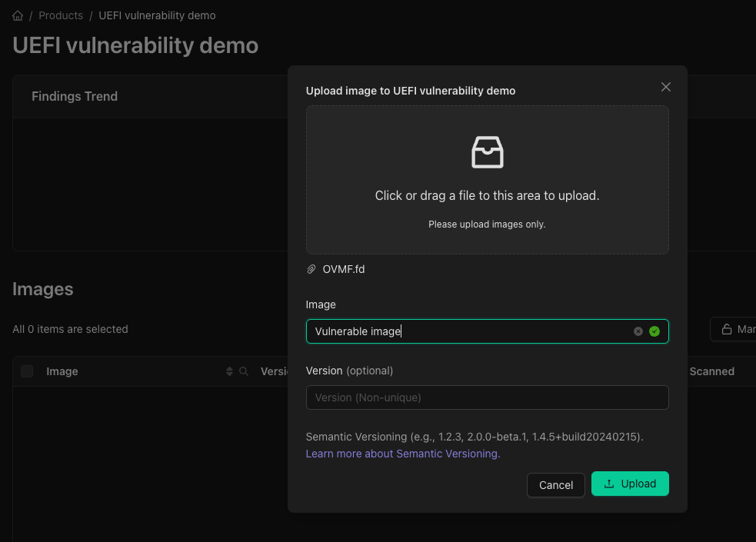Viewport: 756px width, 542px height.
Task: Click the Version (Non-unique) input field
Action: point(487,397)
